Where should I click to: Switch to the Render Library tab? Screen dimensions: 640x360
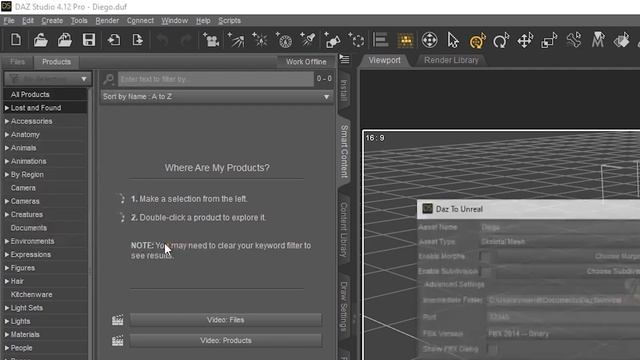tap(451, 60)
